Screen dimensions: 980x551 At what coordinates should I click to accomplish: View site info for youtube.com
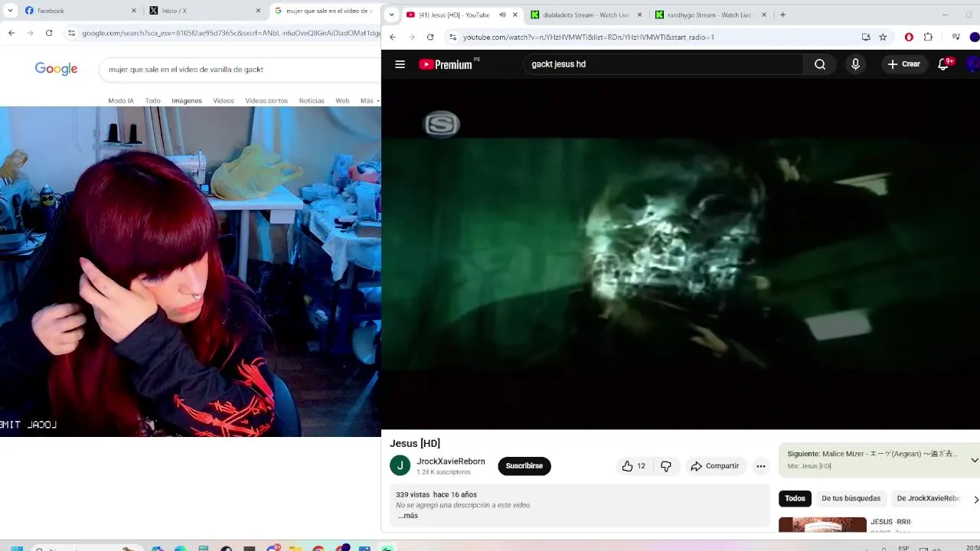453,37
